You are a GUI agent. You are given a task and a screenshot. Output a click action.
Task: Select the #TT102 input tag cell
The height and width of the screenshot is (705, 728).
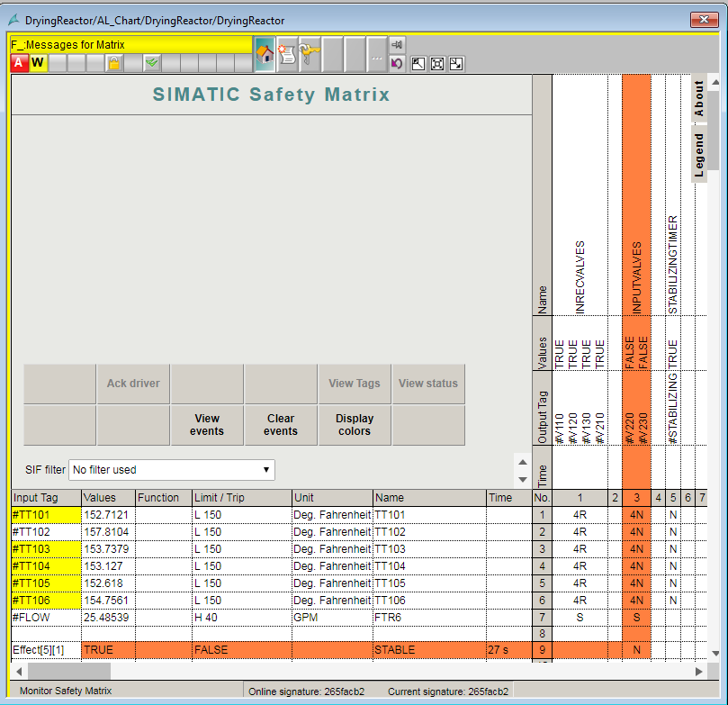(47, 532)
